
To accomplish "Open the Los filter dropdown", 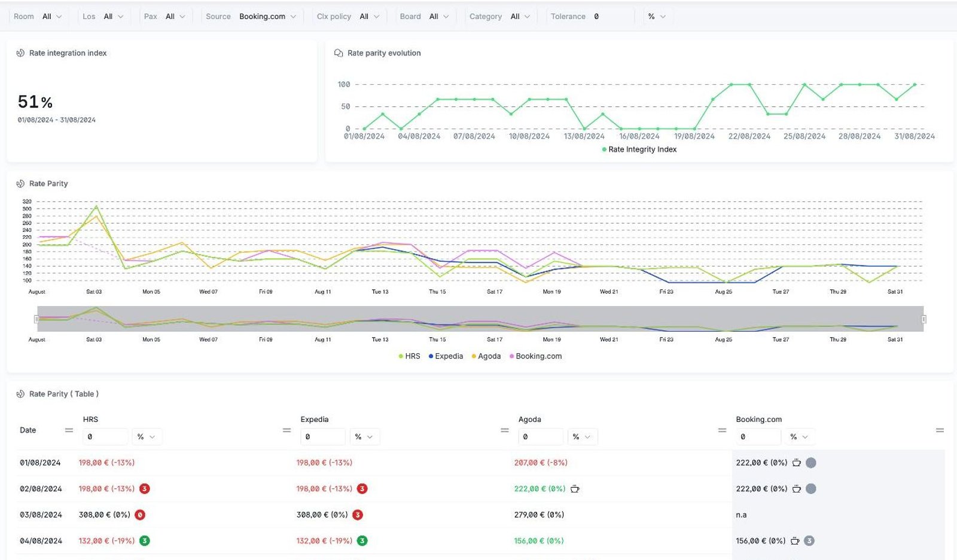I will tap(103, 17).
